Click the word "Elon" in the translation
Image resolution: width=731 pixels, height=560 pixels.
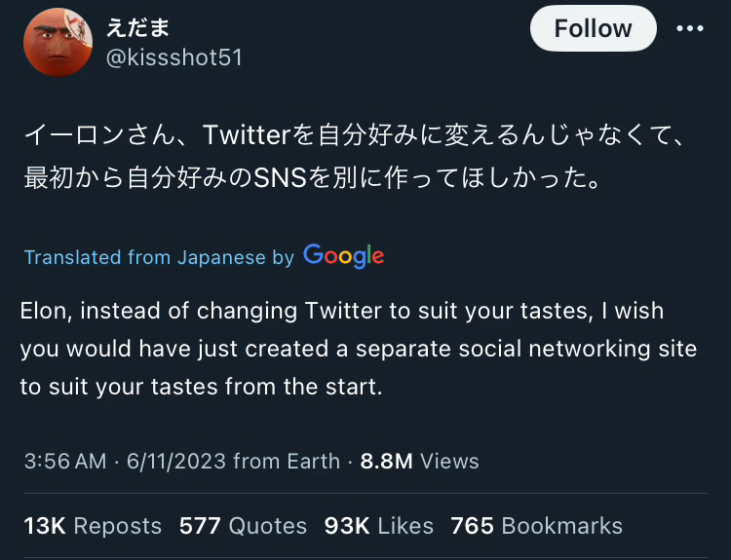[x=46, y=312]
